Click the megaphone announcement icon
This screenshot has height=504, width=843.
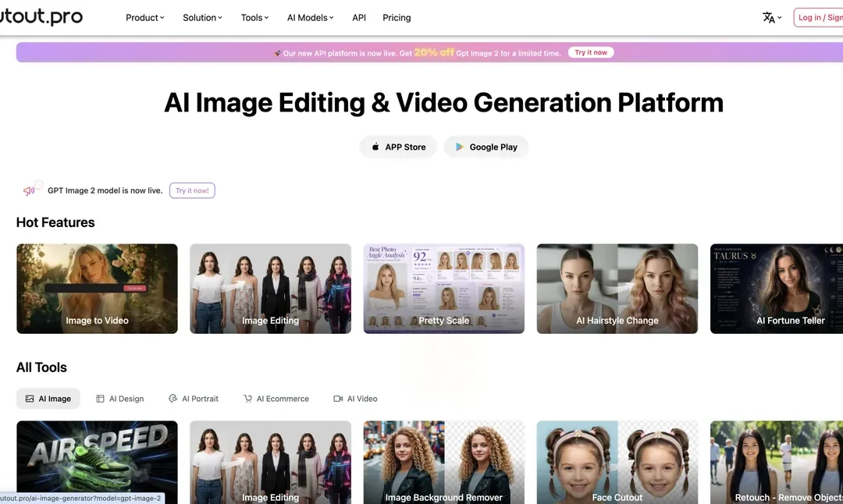point(29,190)
